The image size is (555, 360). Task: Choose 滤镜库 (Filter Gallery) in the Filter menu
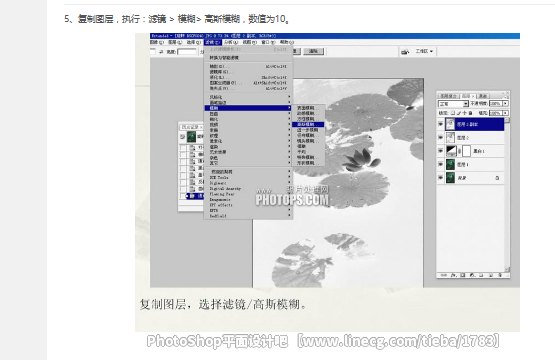click(x=248, y=72)
